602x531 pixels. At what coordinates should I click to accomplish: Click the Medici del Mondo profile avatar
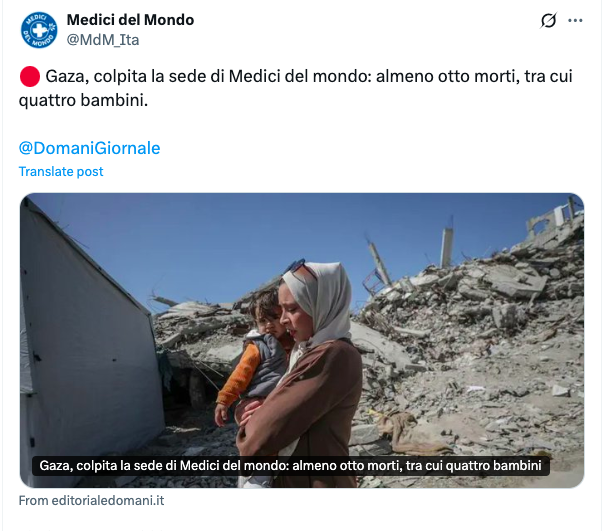click(x=39, y=30)
